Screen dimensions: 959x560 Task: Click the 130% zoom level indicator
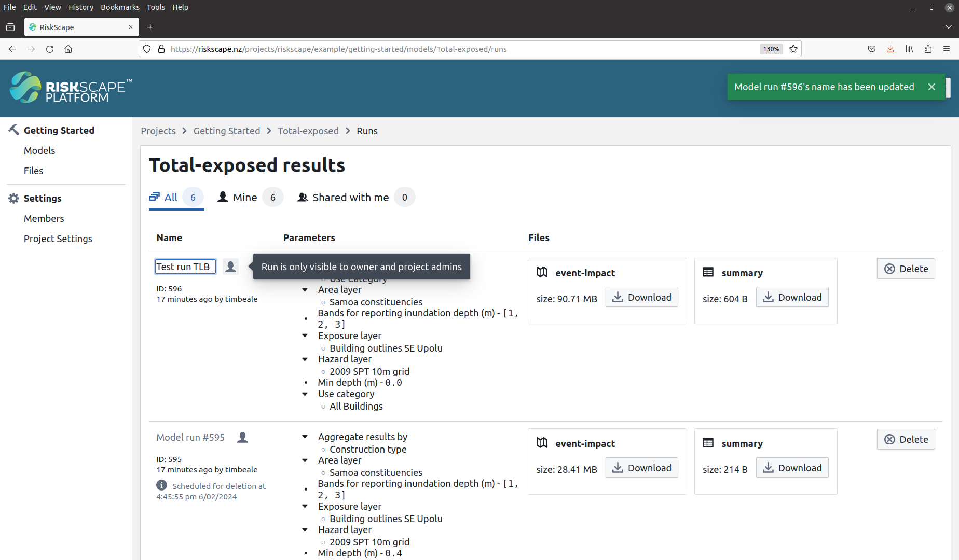[x=771, y=49]
